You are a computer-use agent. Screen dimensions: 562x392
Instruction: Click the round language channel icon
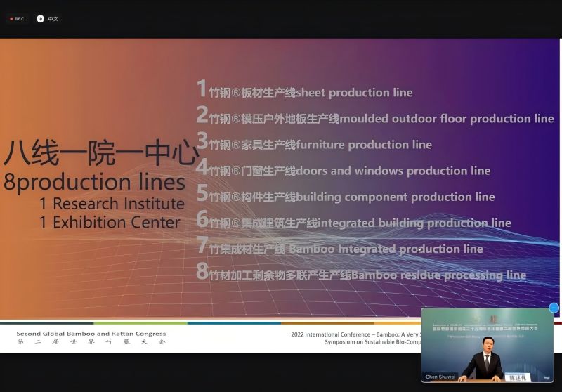(x=40, y=19)
